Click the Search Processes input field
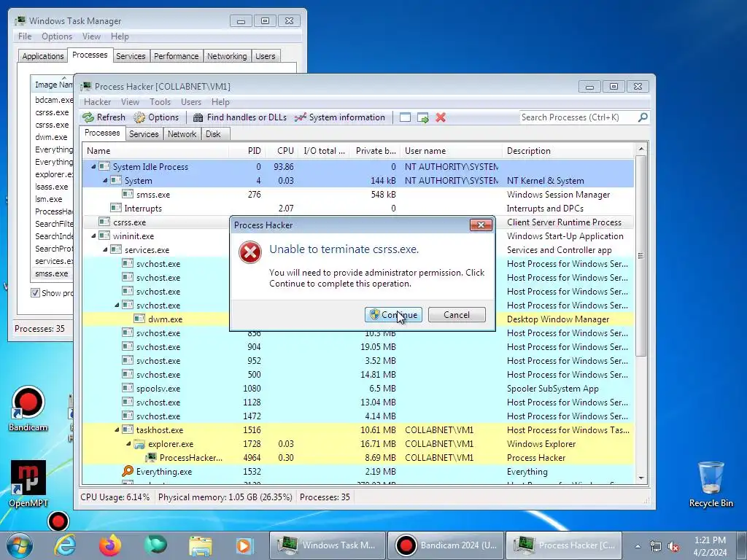Screen dimensions: 747x560 (578, 117)
